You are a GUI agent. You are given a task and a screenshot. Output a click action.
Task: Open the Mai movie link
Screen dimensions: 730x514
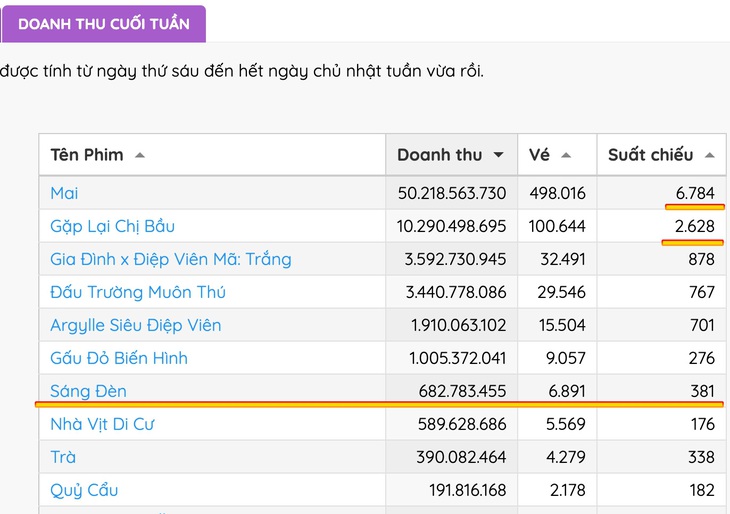point(64,193)
